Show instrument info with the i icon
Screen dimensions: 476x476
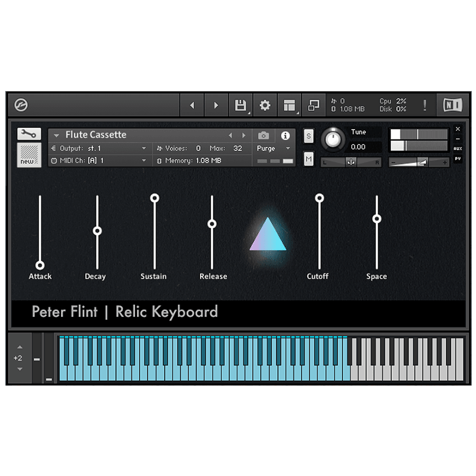285,135
